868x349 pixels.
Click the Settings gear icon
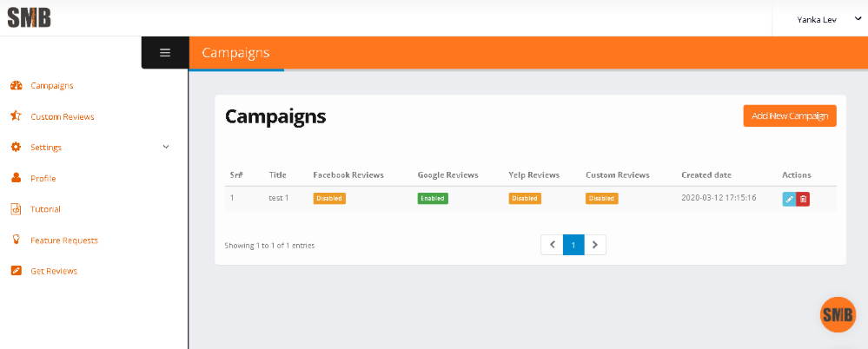[16, 147]
